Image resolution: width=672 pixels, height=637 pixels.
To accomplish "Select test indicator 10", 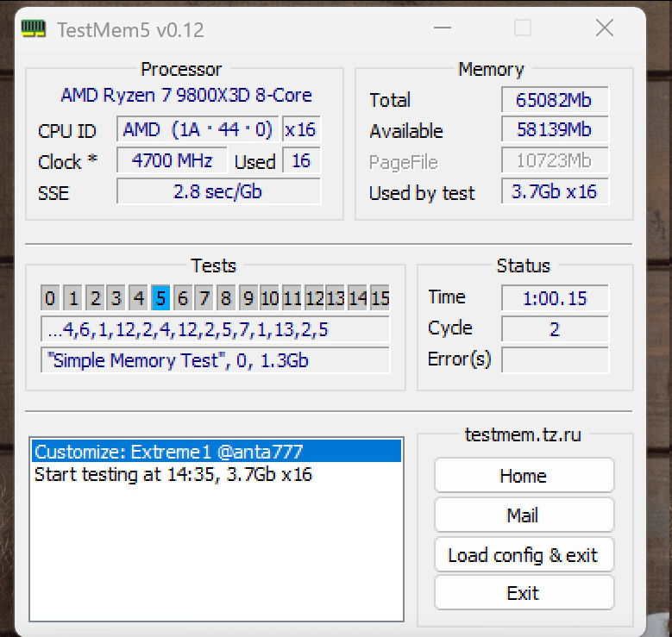I will pyautogui.click(x=269, y=297).
